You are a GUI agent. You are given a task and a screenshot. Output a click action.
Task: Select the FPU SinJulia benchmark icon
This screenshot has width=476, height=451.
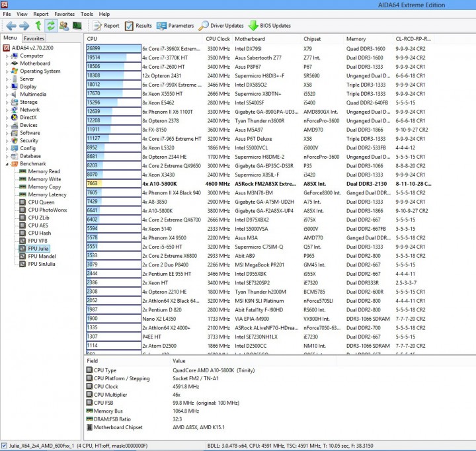[x=22, y=264]
